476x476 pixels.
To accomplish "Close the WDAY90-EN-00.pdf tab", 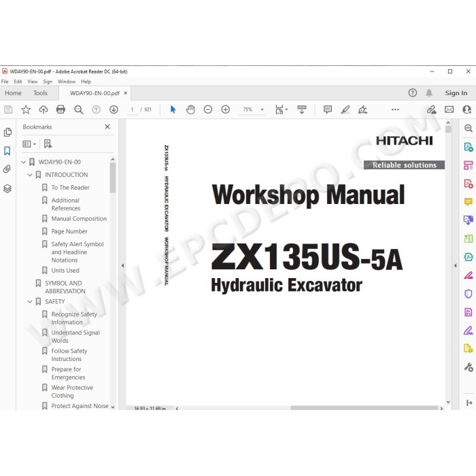I will pyautogui.click(x=125, y=93).
